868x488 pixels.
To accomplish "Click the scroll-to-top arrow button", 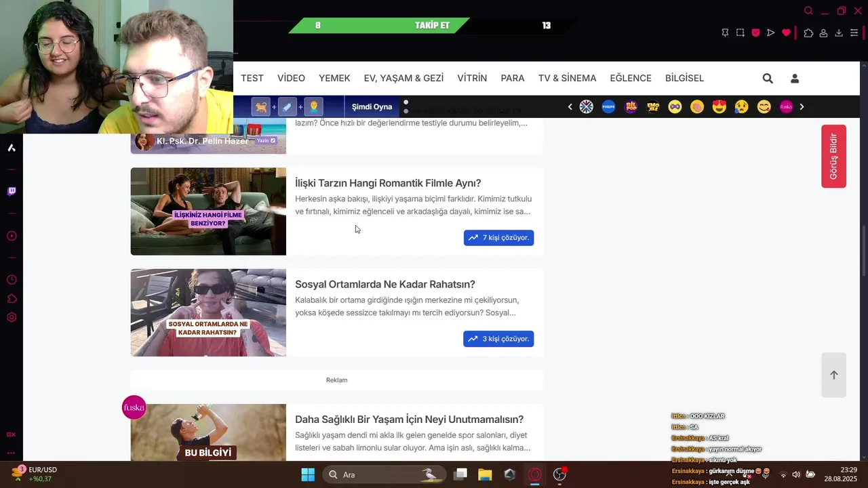I will click(x=833, y=375).
